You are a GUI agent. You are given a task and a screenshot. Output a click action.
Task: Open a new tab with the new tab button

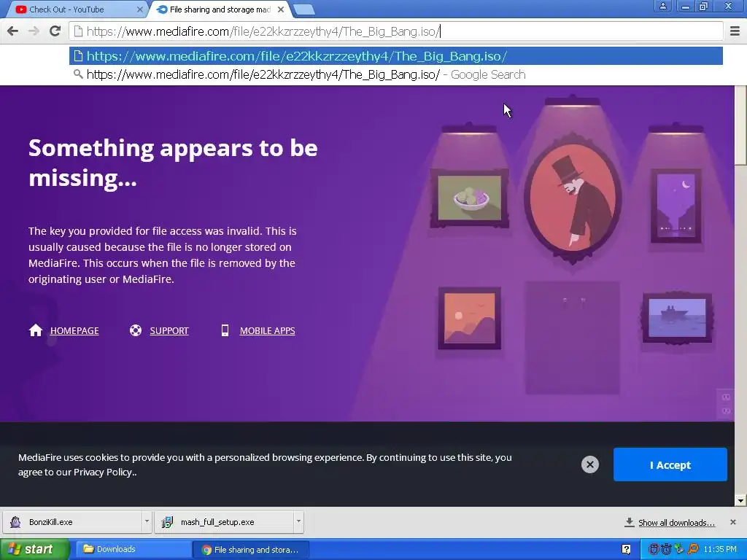click(x=303, y=9)
